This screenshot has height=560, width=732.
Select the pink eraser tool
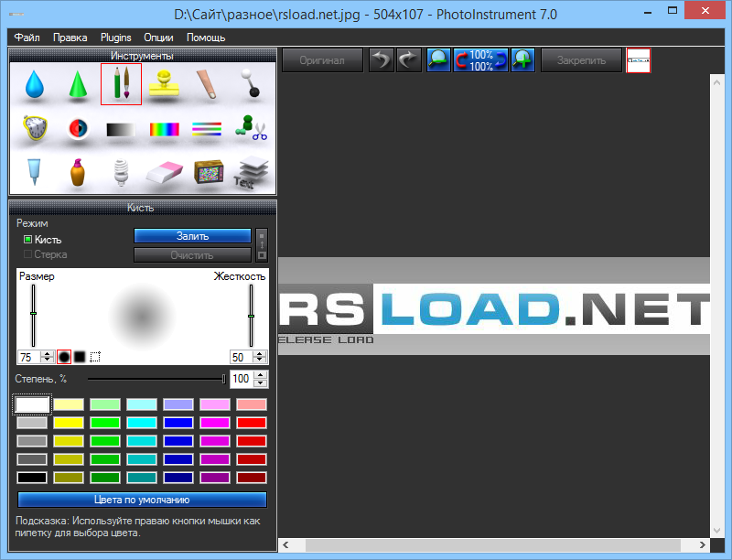[x=165, y=172]
